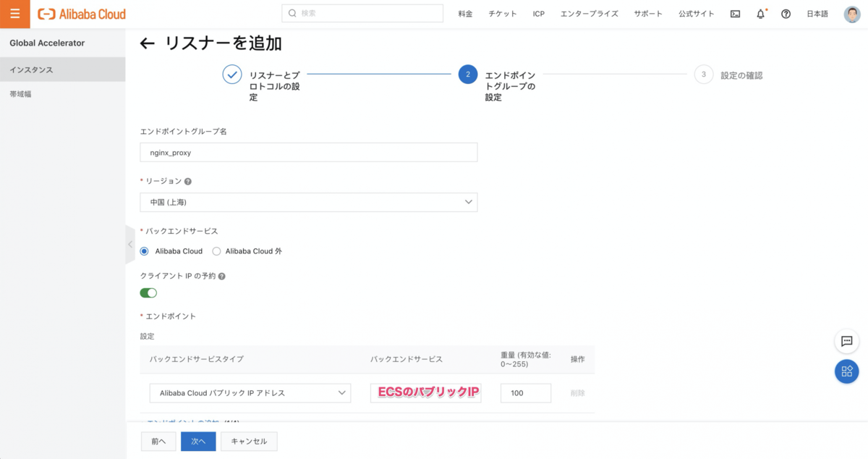Open the chat feedback floating icon

pyautogui.click(x=846, y=341)
